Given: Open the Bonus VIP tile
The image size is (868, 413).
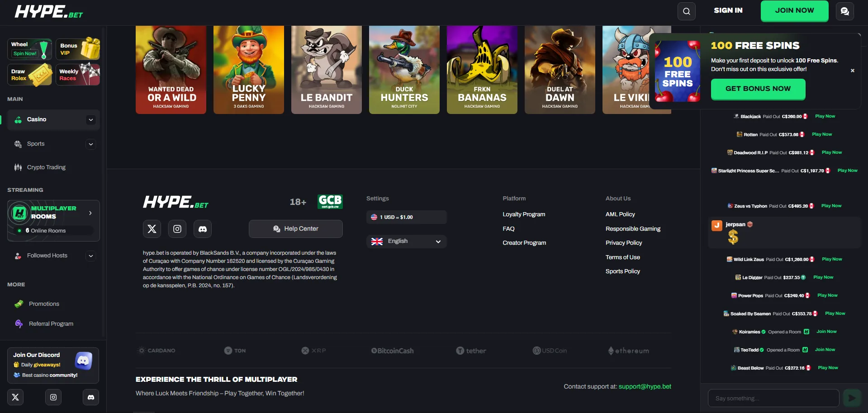Looking at the screenshot, I should pos(78,49).
